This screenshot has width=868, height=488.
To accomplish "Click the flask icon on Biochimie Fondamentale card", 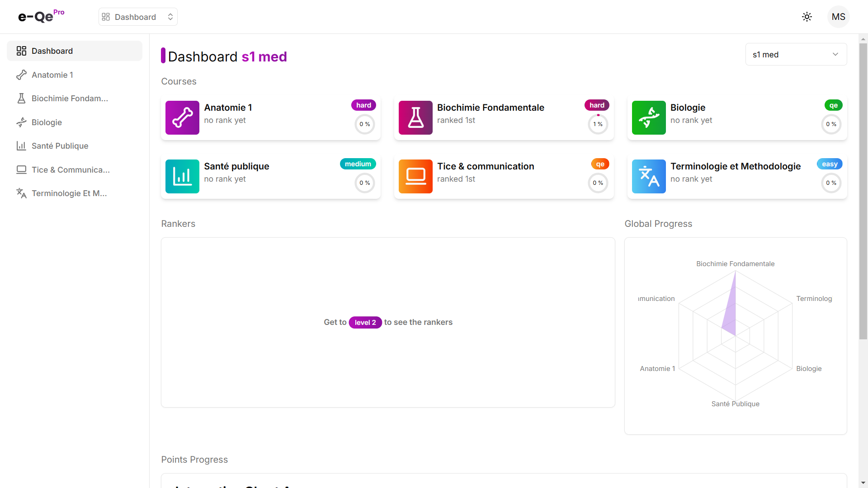I will pos(415,117).
